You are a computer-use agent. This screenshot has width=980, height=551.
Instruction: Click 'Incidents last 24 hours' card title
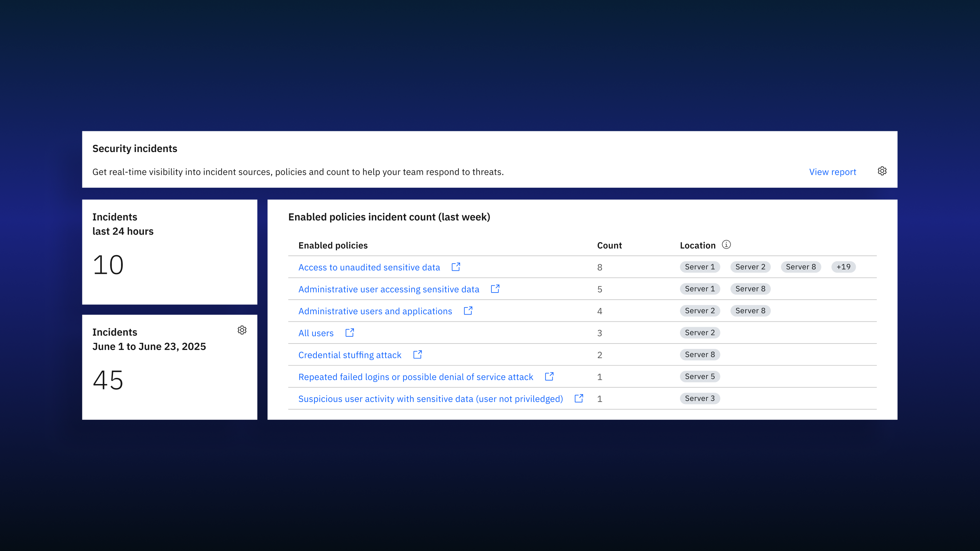coord(123,224)
